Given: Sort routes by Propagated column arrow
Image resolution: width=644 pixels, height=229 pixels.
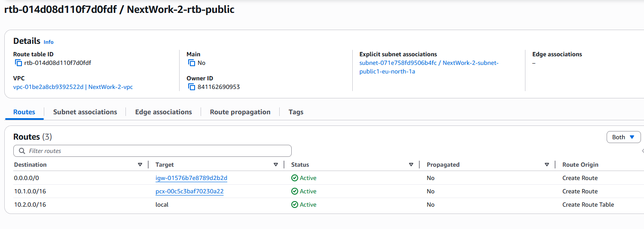Looking at the screenshot, I should point(546,165).
